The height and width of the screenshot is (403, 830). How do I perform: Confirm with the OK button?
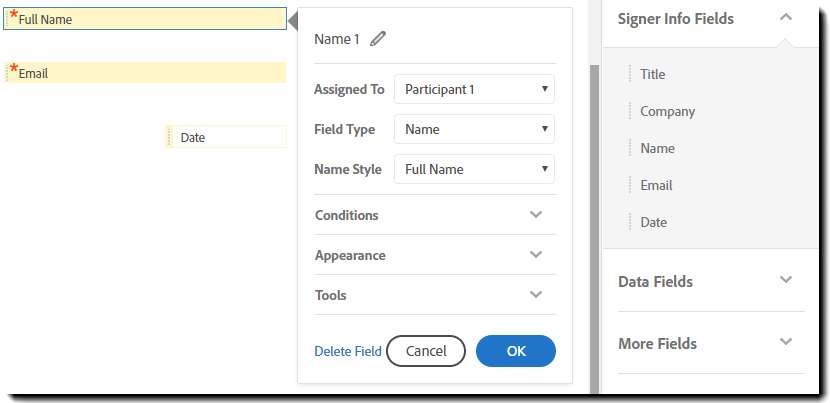(515, 351)
